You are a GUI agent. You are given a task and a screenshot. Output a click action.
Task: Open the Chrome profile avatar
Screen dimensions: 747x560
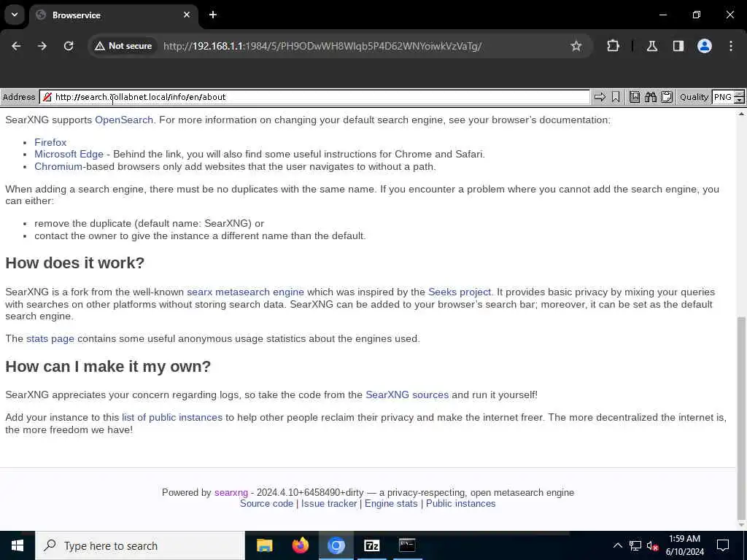tap(705, 46)
